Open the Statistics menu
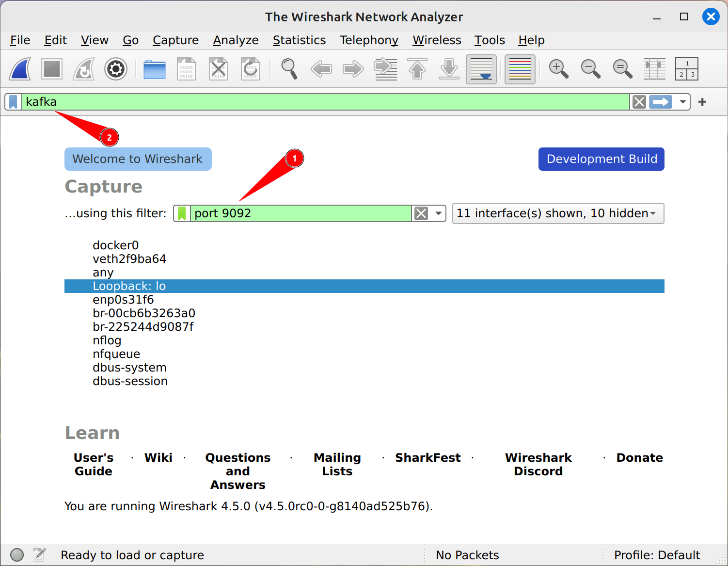728x566 pixels. point(299,40)
